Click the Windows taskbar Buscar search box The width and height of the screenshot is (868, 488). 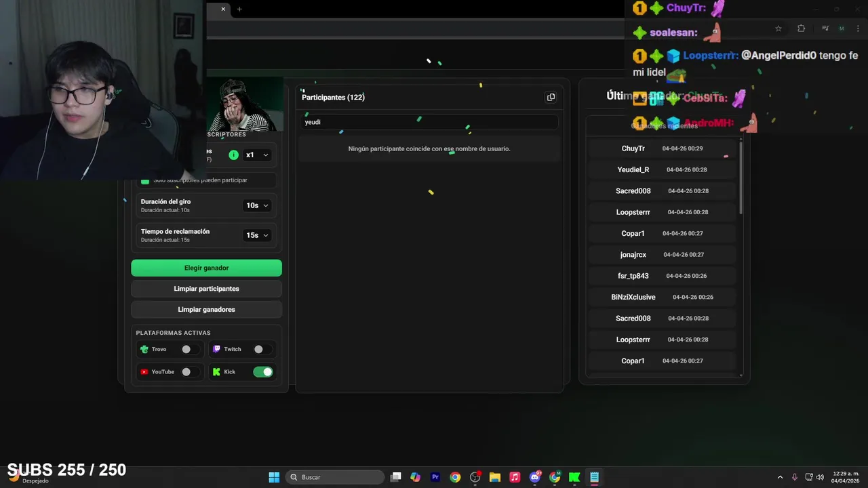(334, 477)
